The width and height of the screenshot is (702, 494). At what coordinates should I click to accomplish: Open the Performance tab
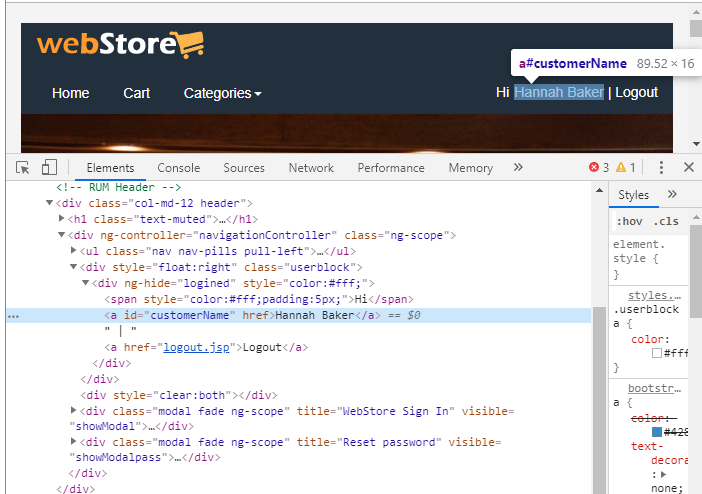[x=391, y=168]
